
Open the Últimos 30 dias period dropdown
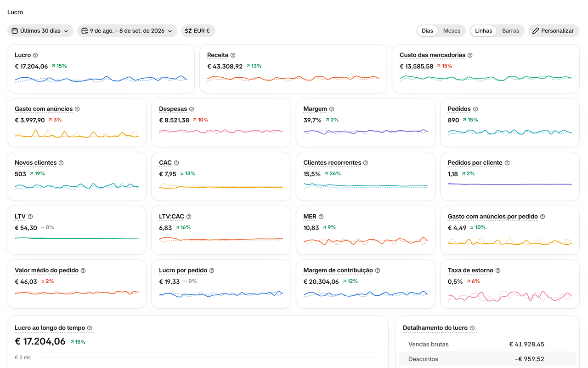pyautogui.click(x=40, y=31)
